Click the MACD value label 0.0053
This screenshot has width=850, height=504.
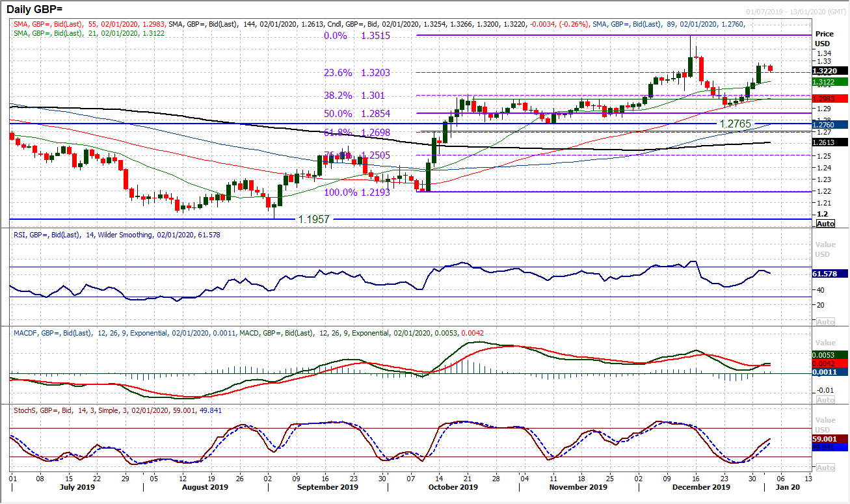(x=830, y=354)
